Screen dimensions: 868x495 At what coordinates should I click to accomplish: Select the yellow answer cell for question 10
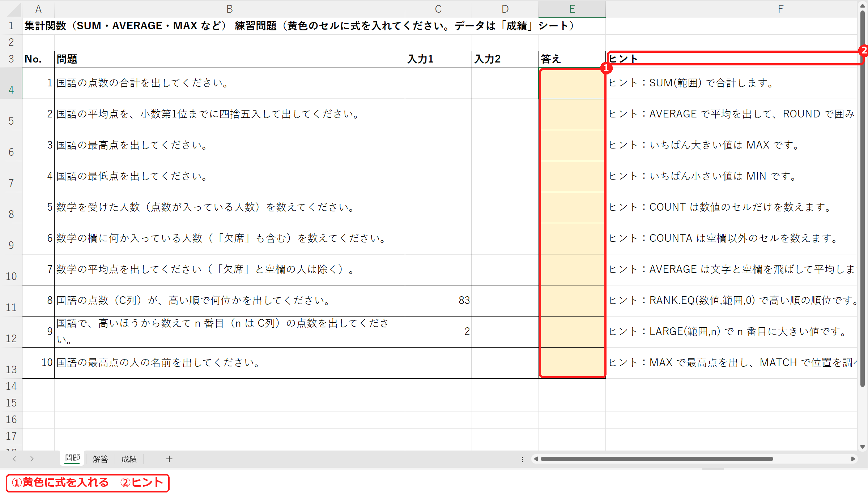click(572, 363)
